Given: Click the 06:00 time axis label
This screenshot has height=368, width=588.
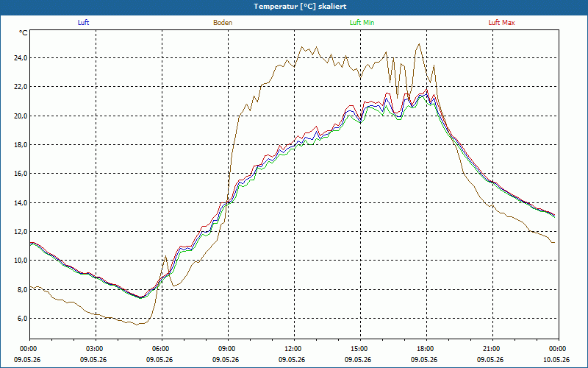Looking at the screenshot, I should pos(162,349).
